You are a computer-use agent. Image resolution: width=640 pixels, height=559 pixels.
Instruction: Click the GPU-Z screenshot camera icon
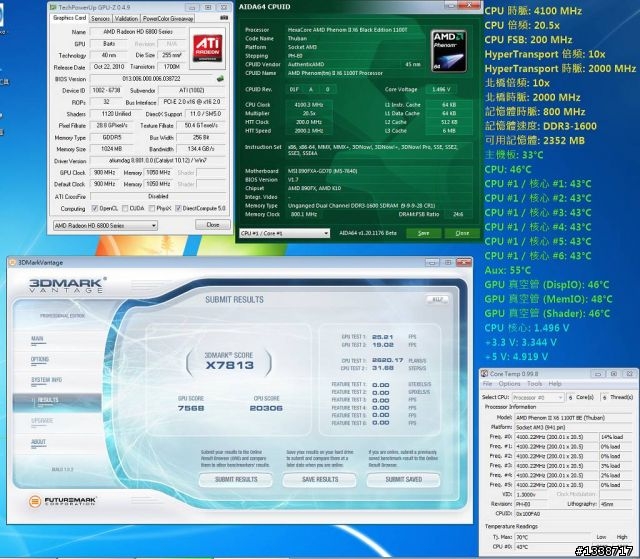pos(224,18)
